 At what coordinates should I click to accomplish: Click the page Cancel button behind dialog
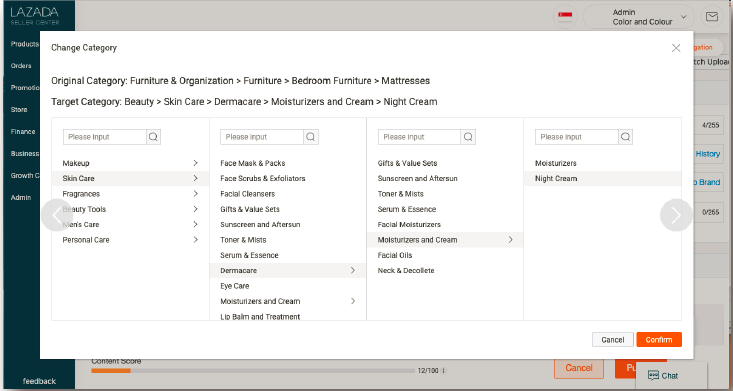579,368
